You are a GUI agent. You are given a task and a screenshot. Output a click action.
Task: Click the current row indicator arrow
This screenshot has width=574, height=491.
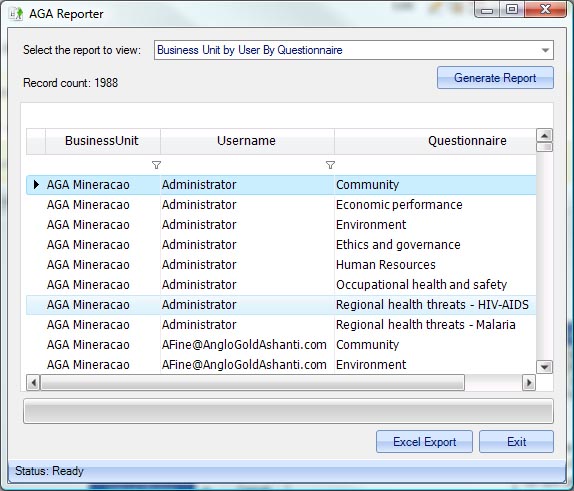pyautogui.click(x=36, y=185)
